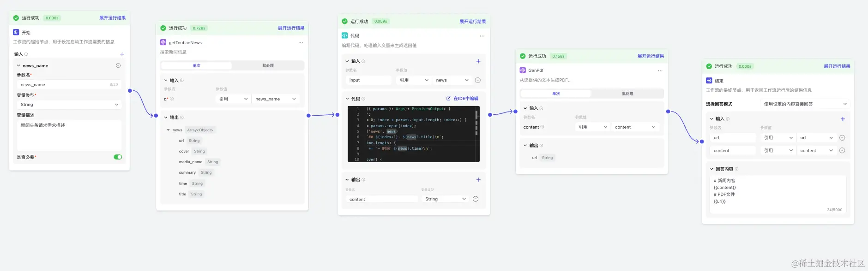Select 批处理 tab in getToutiaoNews
The image size is (868, 271).
[x=268, y=65]
